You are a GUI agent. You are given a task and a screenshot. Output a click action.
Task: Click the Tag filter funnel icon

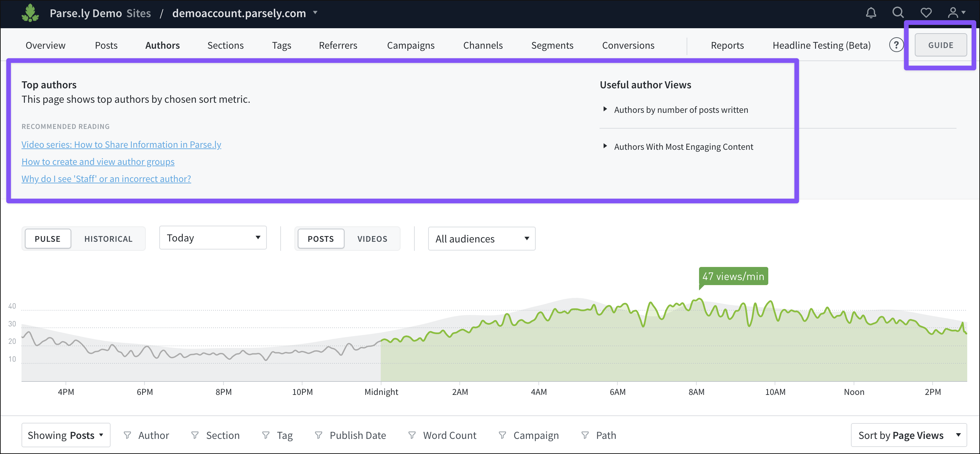(266, 435)
